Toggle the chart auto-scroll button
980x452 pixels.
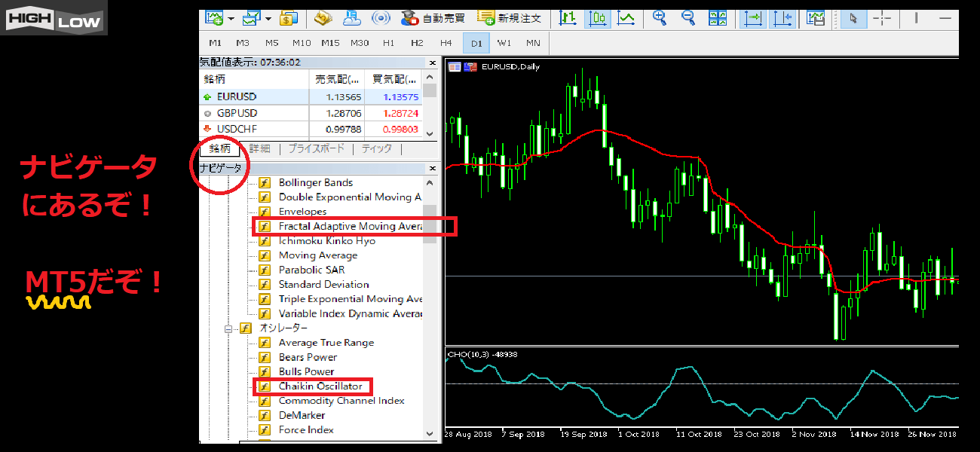752,18
